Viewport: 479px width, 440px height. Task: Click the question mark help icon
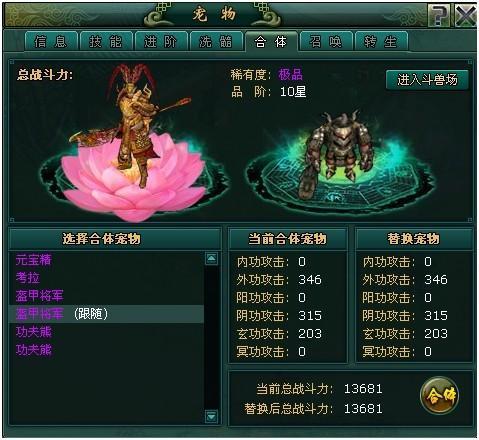coord(439,15)
